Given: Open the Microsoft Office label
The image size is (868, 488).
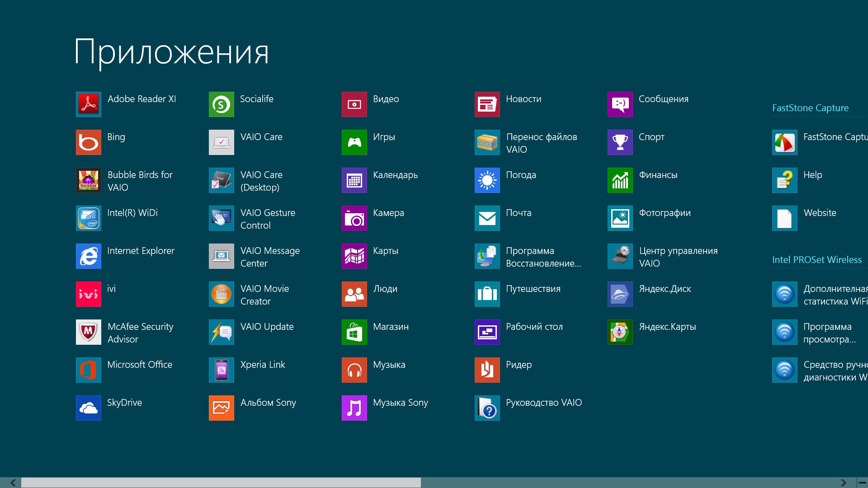Looking at the screenshot, I should (x=140, y=365).
